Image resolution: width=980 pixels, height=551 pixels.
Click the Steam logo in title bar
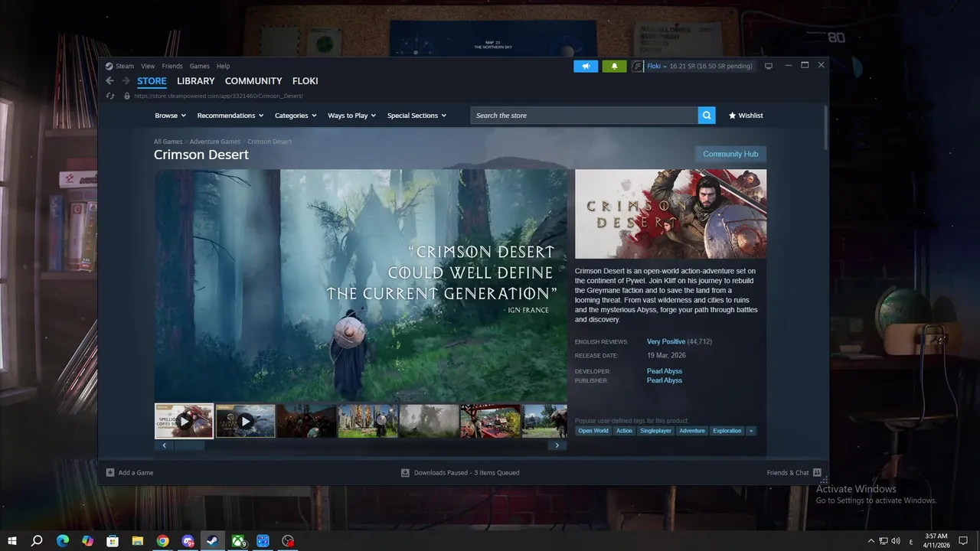tap(109, 67)
